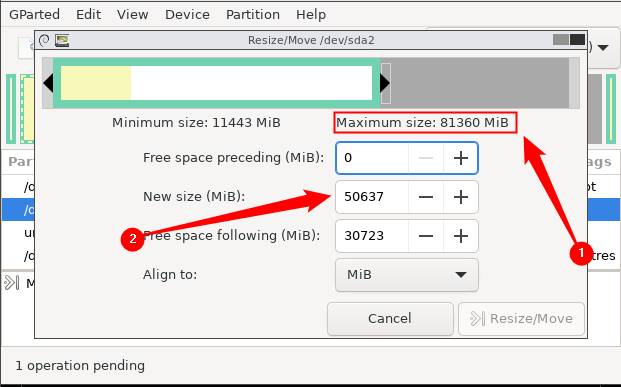The width and height of the screenshot is (621, 387).
Task: Open the Align to MiB dropdown
Action: pos(407,275)
